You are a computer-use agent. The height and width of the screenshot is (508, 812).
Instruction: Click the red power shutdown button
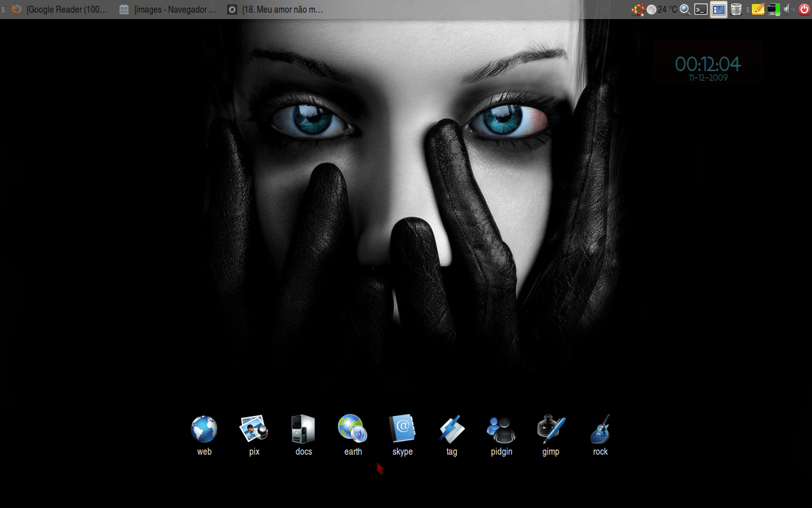pyautogui.click(x=804, y=10)
